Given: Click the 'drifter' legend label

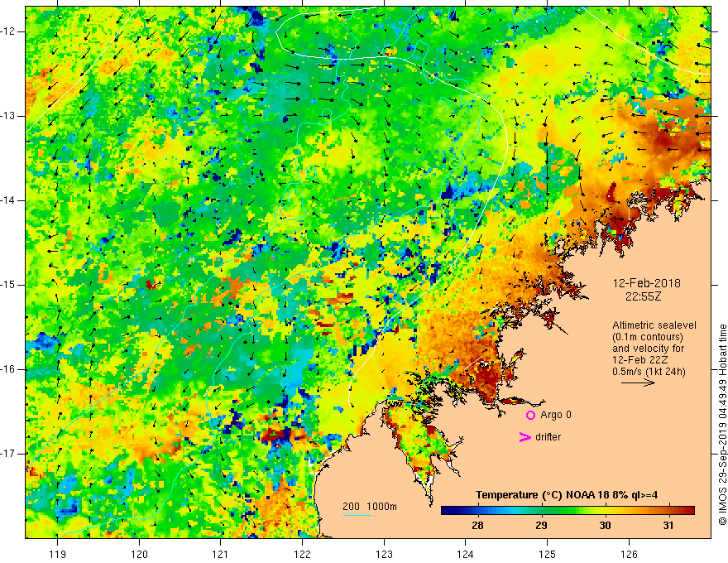Looking at the screenshot, I should [548, 437].
